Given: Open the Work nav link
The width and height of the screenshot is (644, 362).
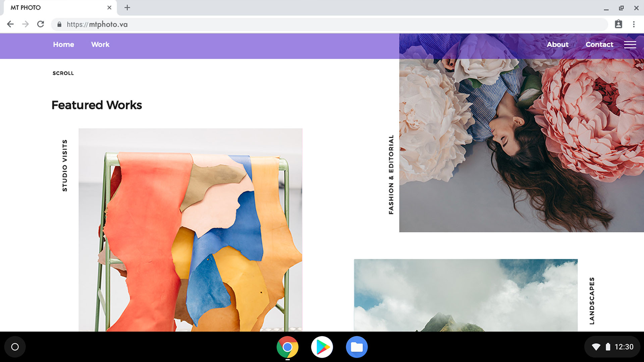Looking at the screenshot, I should pyautogui.click(x=100, y=45).
